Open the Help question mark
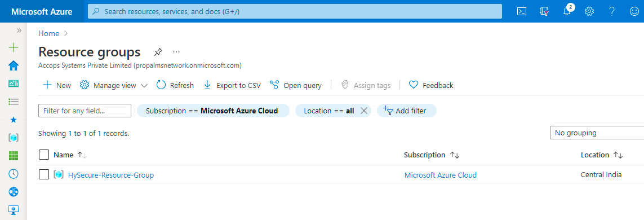 click(612, 11)
